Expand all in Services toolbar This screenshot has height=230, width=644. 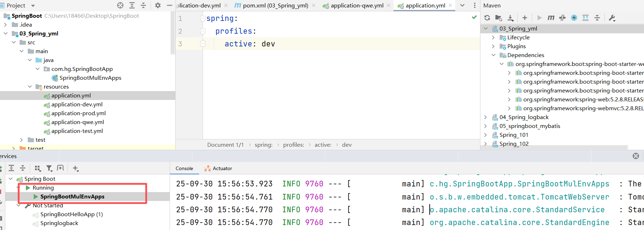[x=11, y=168]
